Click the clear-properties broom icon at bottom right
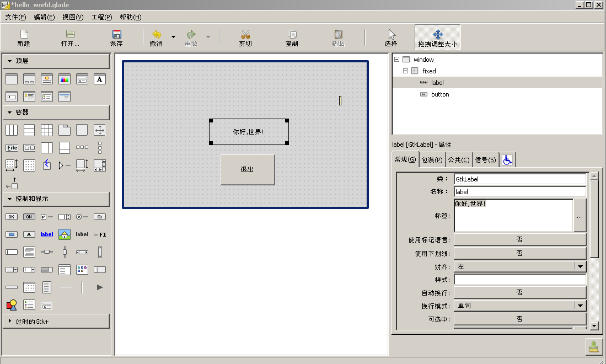Image resolution: width=606 pixels, height=364 pixels. pos(593,346)
